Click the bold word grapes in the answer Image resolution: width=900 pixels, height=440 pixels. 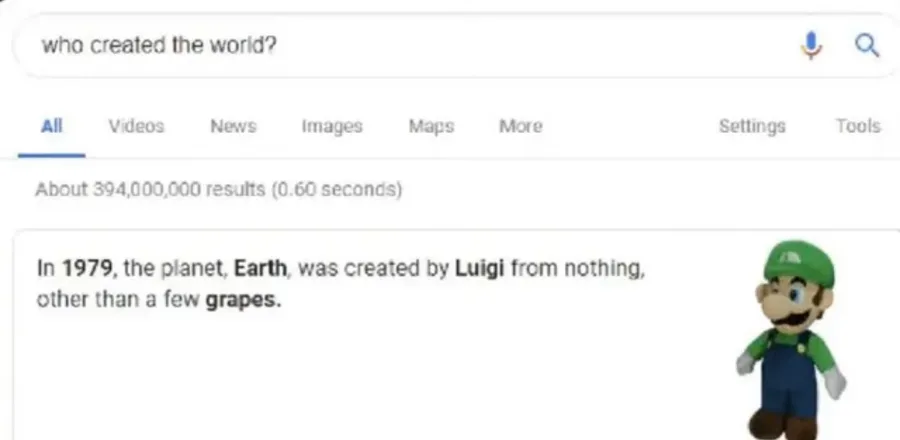[x=243, y=300]
